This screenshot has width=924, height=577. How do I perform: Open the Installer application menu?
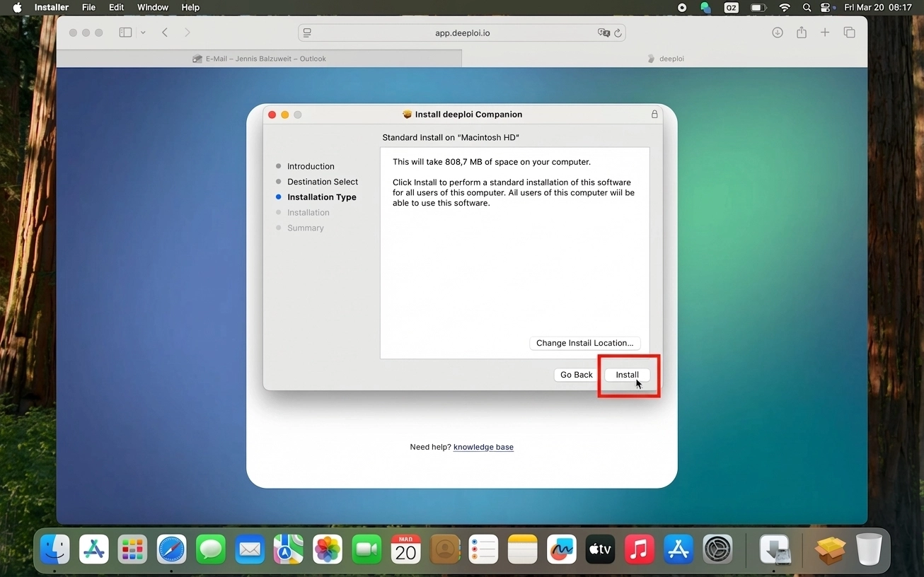coord(52,8)
